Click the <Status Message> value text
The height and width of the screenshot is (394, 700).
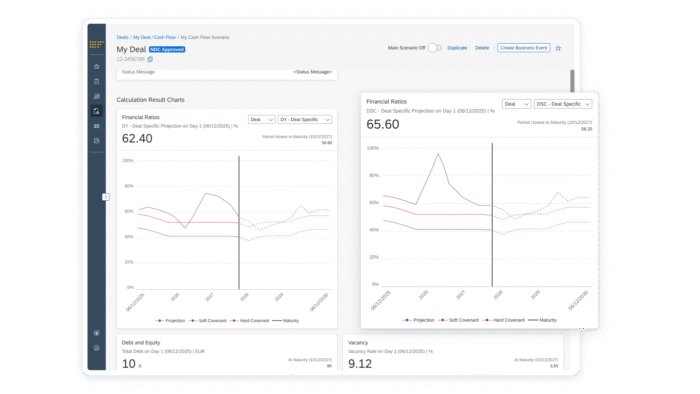[x=312, y=72]
